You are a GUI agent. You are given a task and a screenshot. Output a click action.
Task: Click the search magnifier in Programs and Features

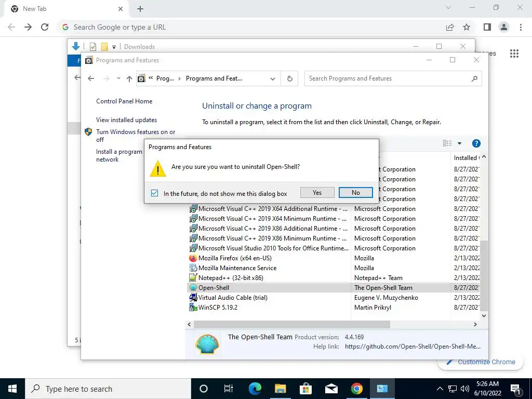tap(474, 79)
